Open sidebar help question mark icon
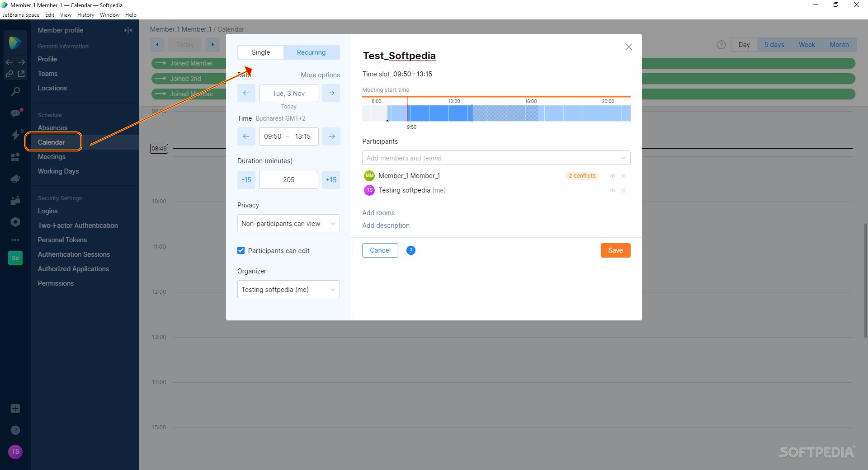The image size is (868, 470). (x=15, y=430)
